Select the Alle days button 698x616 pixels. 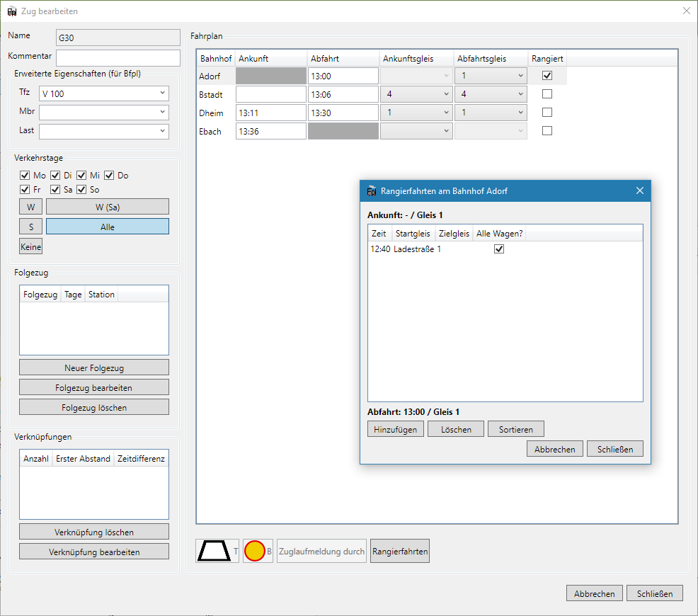108,227
